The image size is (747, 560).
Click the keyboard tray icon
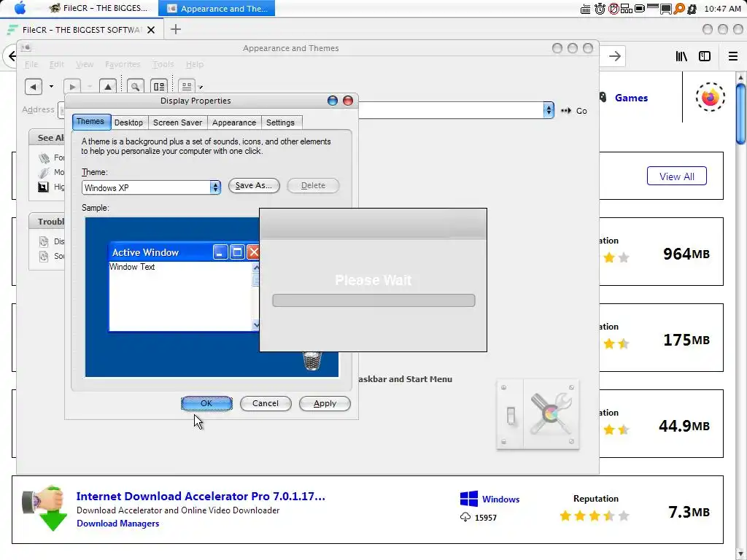click(586, 9)
